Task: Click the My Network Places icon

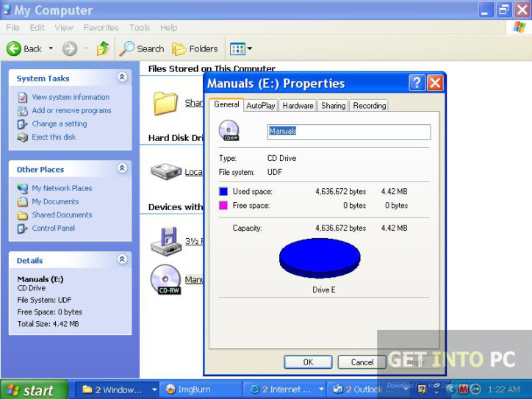Action: pos(22,188)
